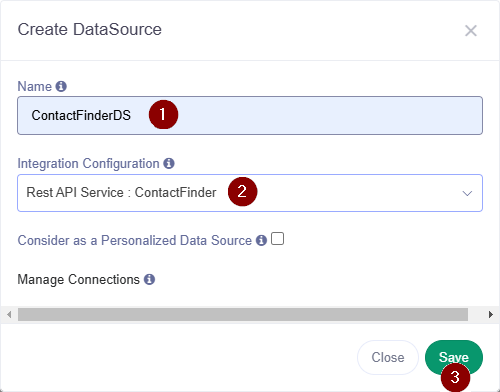Screen dimensions: 500x392
Task: Click step marker number 2 badge
Action: click(x=242, y=191)
